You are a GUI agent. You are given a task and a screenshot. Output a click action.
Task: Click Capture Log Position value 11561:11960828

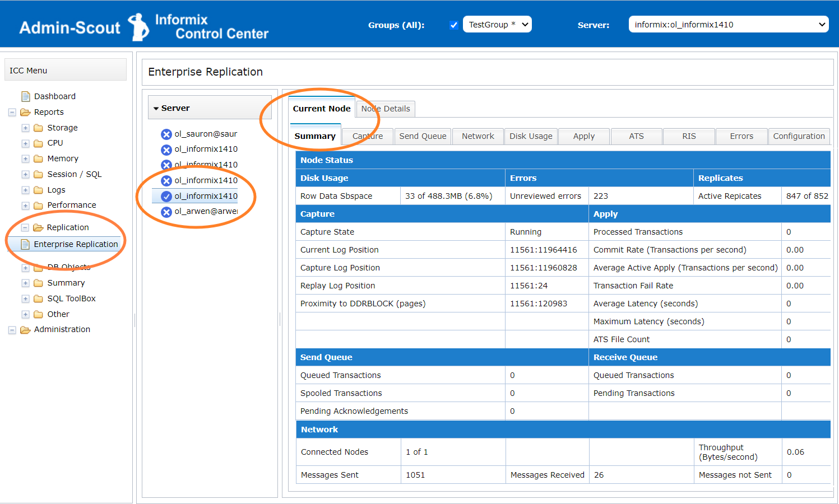coord(544,268)
